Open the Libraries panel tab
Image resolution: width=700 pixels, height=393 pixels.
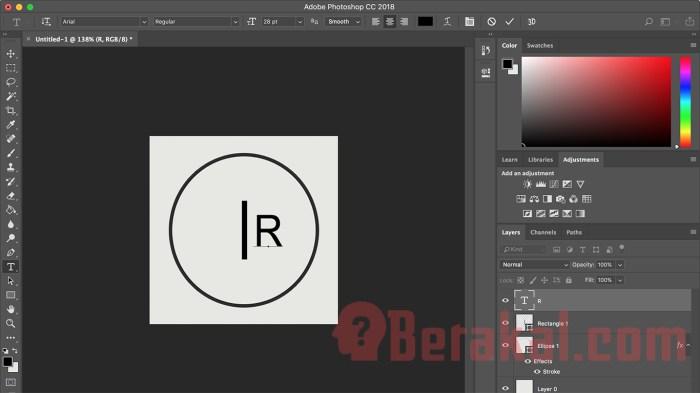540,160
